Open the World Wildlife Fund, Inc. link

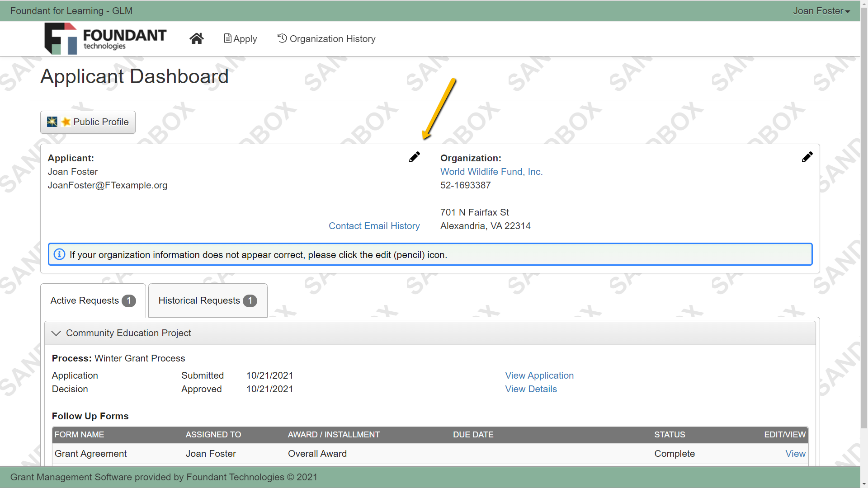coord(491,172)
